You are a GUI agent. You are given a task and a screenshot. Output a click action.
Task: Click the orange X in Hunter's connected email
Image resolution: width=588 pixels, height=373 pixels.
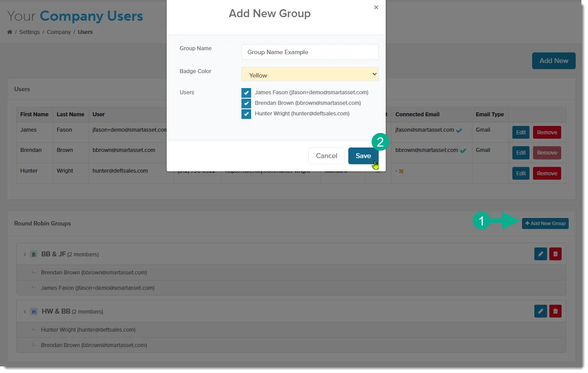click(401, 171)
